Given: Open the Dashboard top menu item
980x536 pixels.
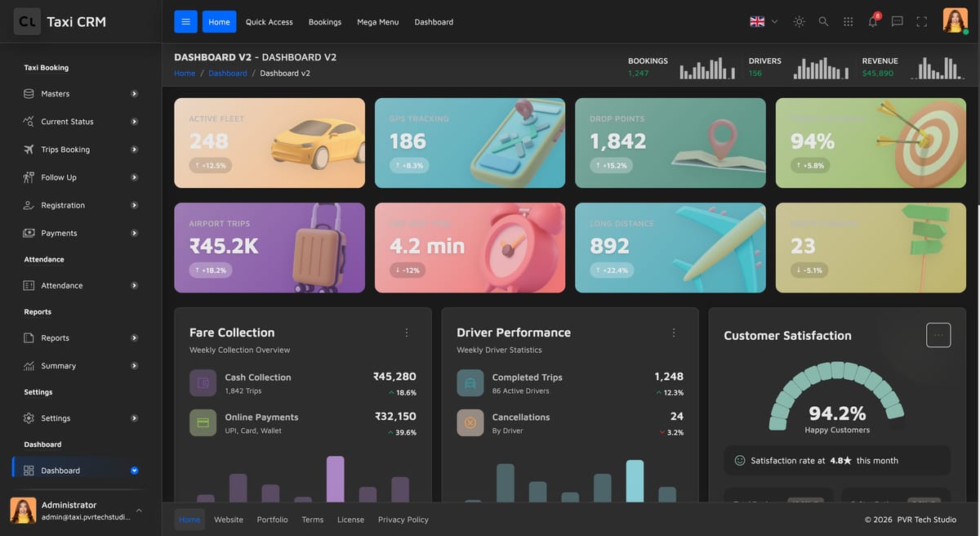Looking at the screenshot, I should pos(434,22).
